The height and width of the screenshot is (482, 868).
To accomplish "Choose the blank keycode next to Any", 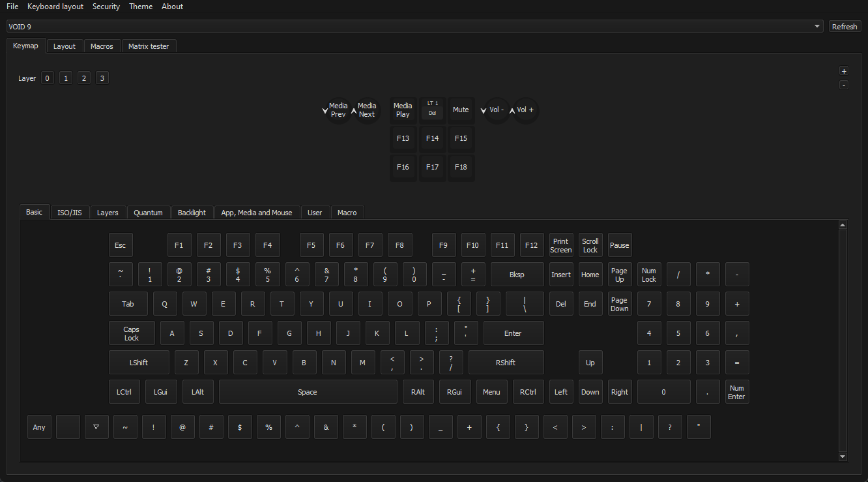I will tap(68, 427).
